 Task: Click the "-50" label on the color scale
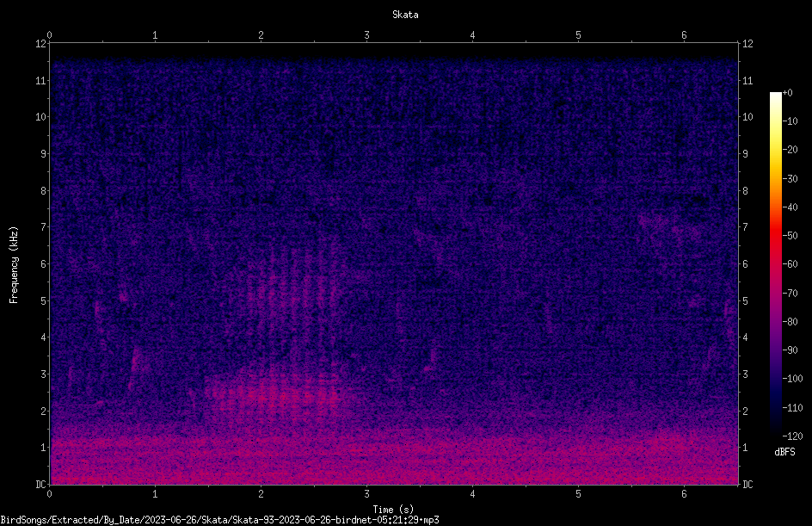[x=790, y=236]
